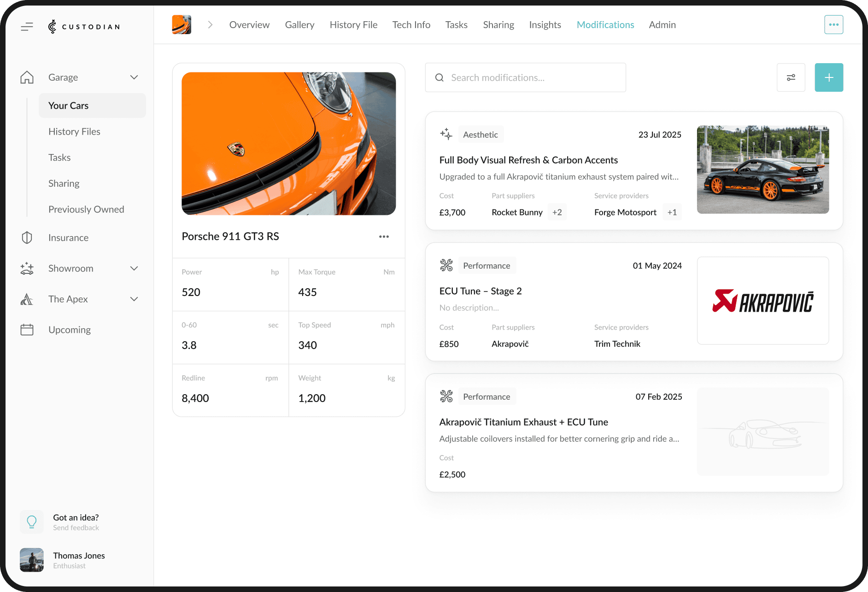Switch to the Overview tab
The image size is (868, 592).
coord(249,25)
